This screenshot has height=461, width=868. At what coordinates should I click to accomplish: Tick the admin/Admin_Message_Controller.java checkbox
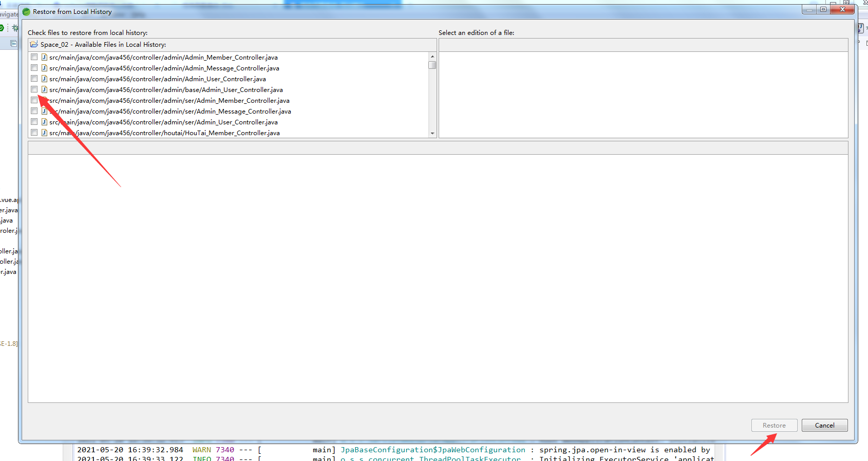pyautogui.click(x=34, y=68)
